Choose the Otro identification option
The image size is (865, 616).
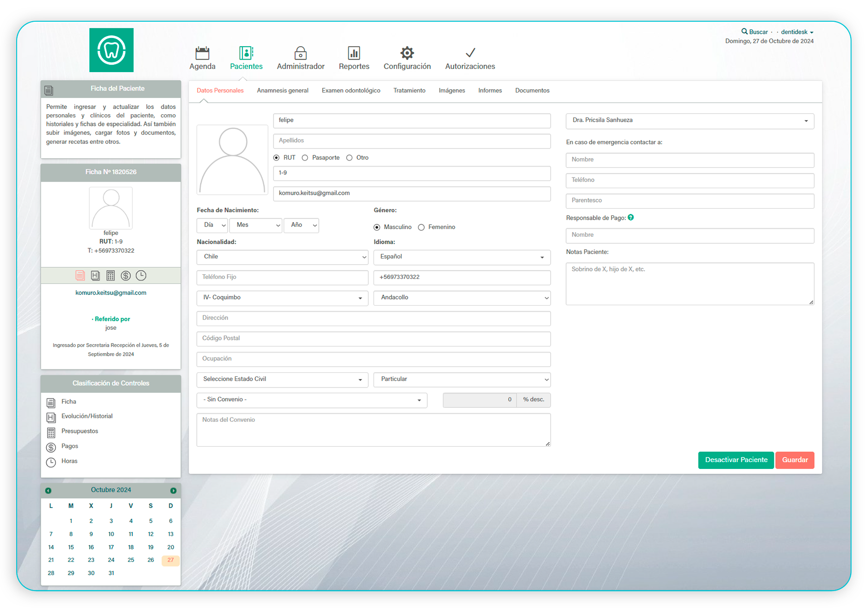click(349, 158)
